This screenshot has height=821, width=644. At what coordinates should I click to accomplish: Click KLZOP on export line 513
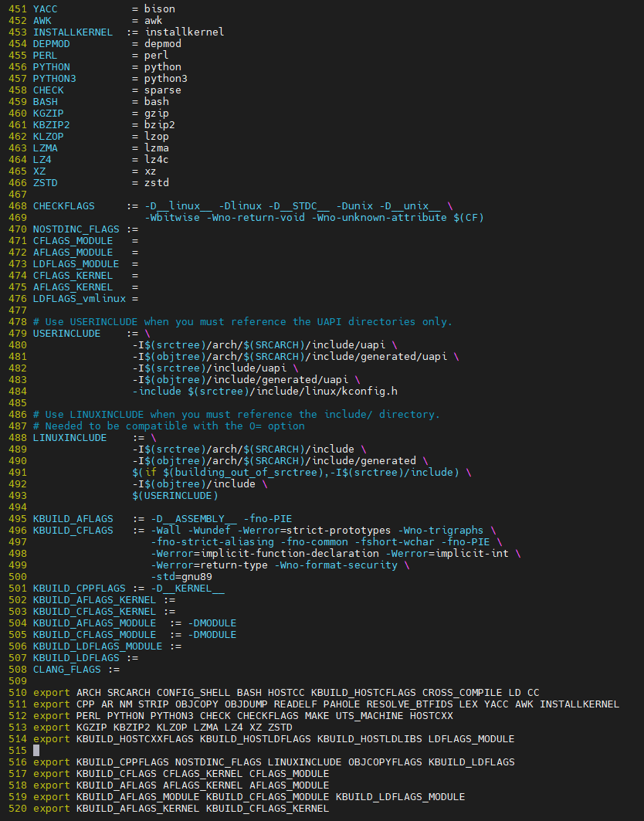coord(171,728)
